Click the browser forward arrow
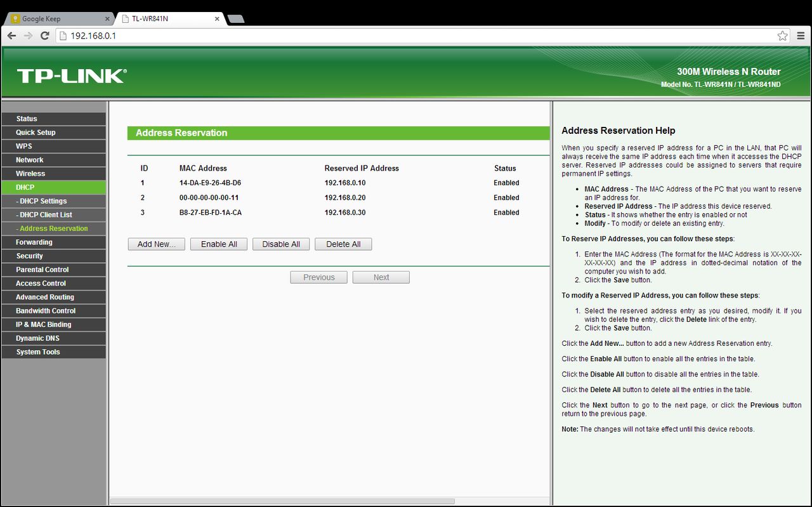Image resolution: width=812 pixels, height=507 pixels. (28, 36)
